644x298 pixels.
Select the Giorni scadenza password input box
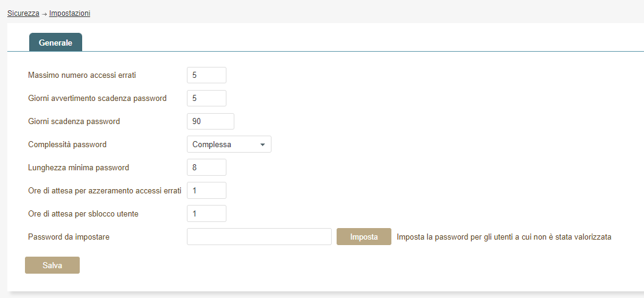tap(210, 122)
